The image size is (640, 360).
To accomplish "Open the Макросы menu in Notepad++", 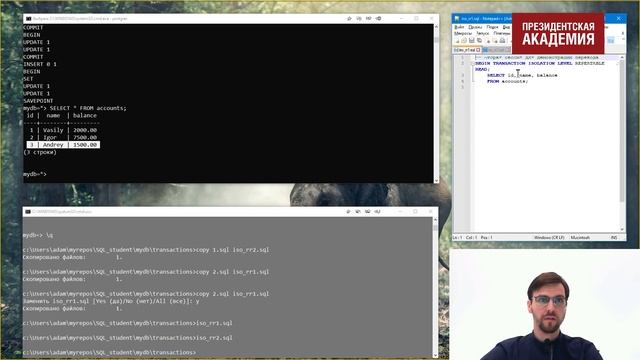I will tap(463, 33).
